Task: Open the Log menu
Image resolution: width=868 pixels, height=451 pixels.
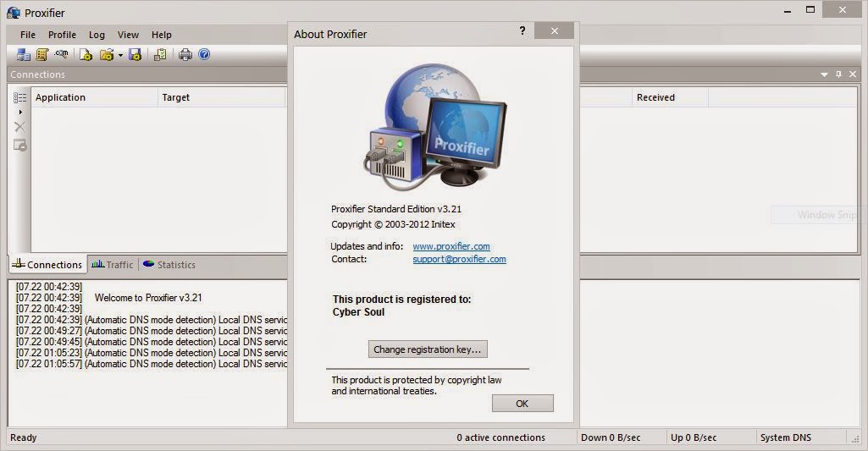Action: 97,35
